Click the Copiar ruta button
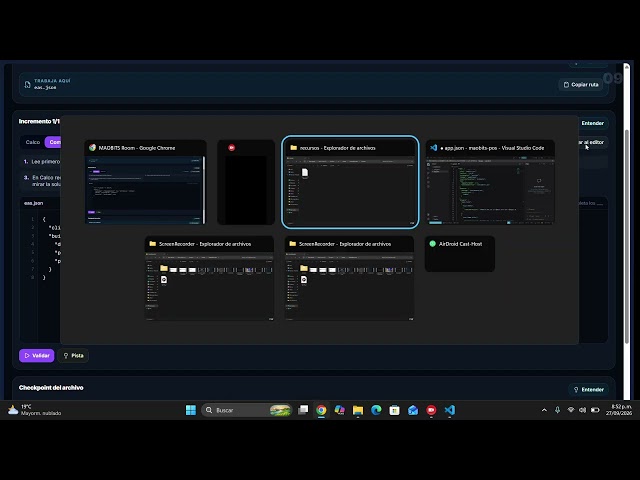The height and width of the screenshot is (480, 640). 581,84
